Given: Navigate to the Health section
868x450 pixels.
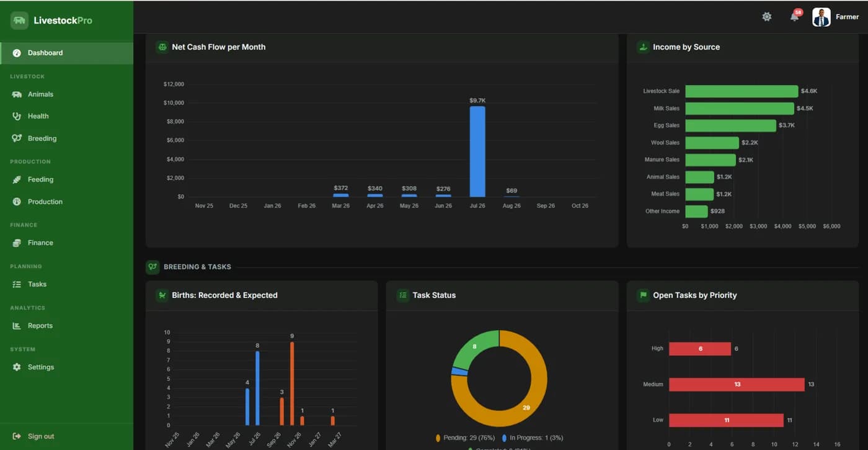Looking at the screenshot, I should [66, 116].
